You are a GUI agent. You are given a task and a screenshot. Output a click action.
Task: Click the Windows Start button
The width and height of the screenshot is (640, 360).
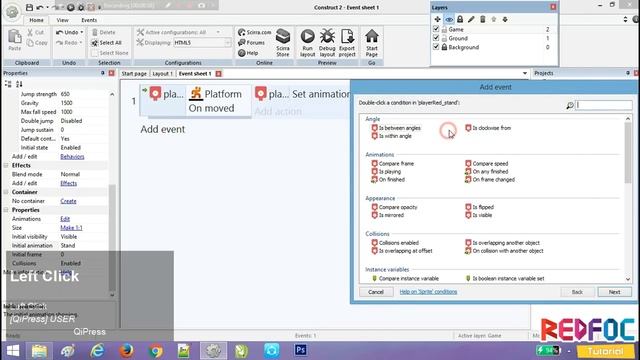coord(13,350)
